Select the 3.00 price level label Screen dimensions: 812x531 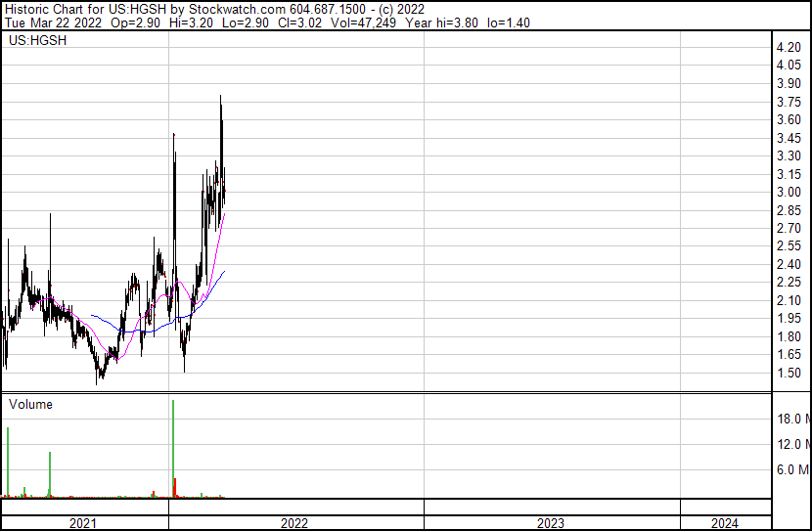tap(789, 193)
